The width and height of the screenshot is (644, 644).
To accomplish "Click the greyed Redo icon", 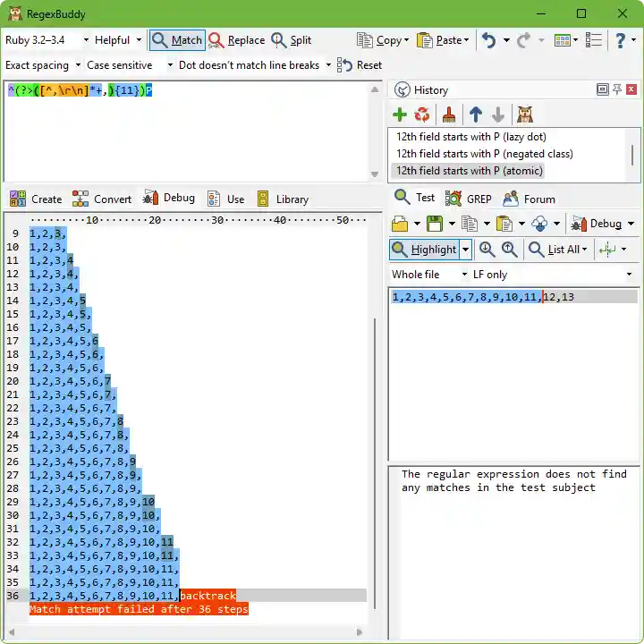I will tap(523, 40).
